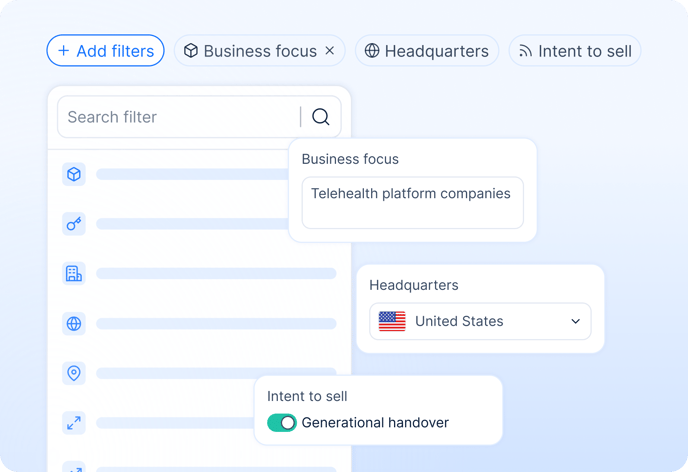Image resolution: width=688 pixels, height=472 pixels.
Task: Expand the Headquarters dropdown chevron arrow
Action: pos(575,322)
